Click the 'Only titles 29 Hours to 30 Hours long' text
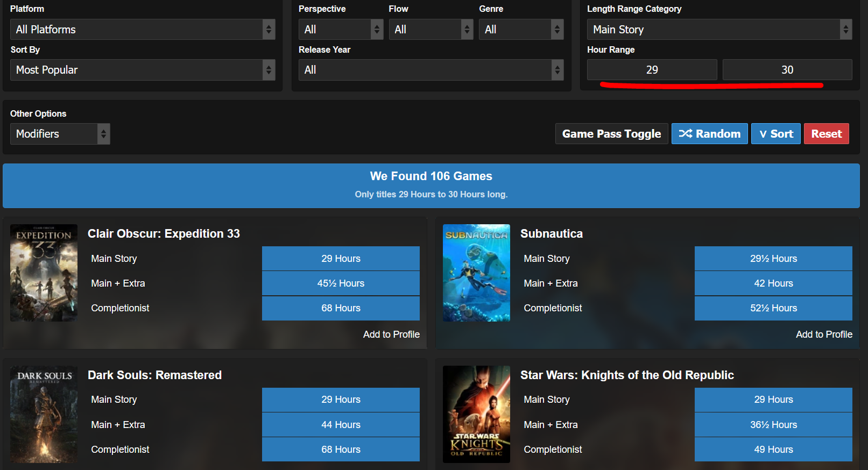This screenshot has height=470, width=868. tap(431, 195)
